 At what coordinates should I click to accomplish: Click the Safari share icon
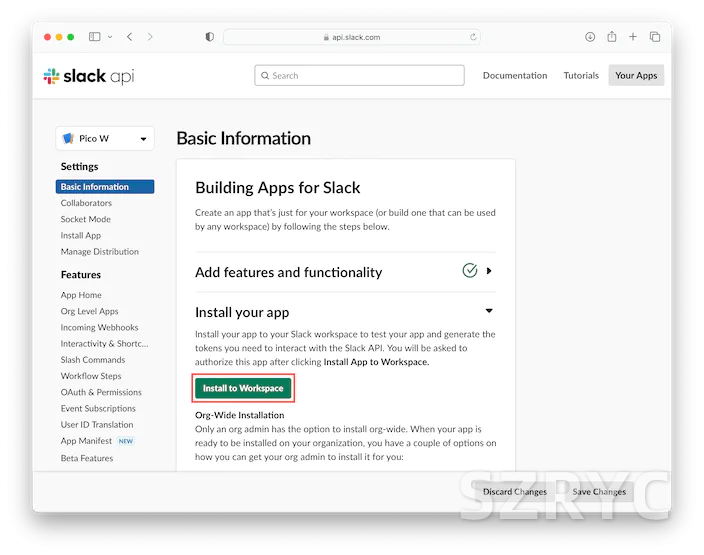pos(611,37)
